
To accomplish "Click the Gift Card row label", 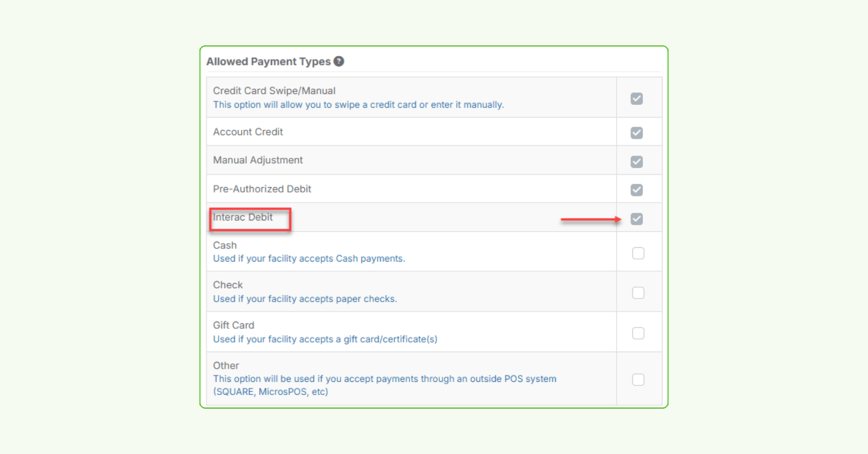I will click(x=233, y=325).
